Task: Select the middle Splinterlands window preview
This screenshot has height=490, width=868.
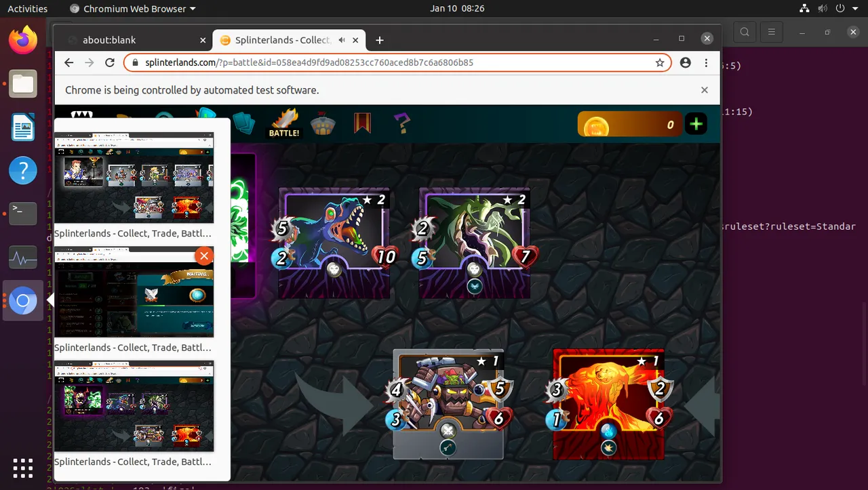Action: pos(134,291)
